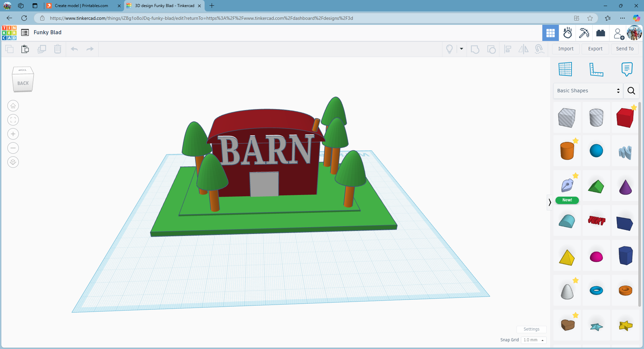This screenshot has height=349, width=644.
Task: Switch to 3D design grid view
Action: tap(550, 33)
